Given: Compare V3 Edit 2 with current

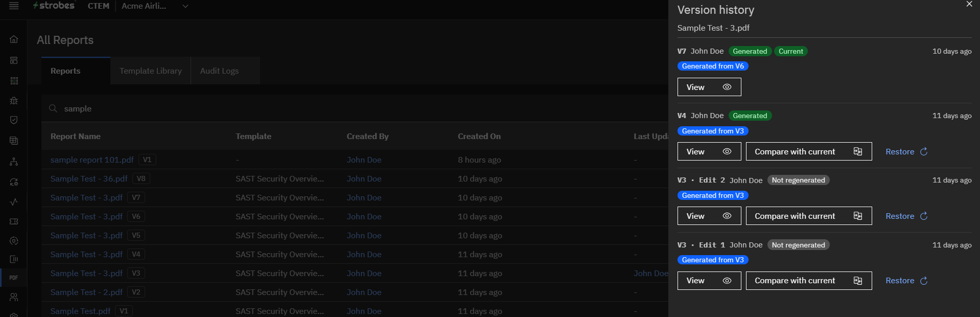Looking at the screenshot, I should 809,216.
